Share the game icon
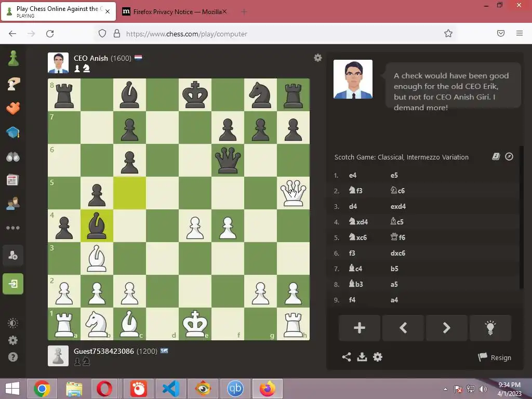Viewport: 532px width, 399px height. [347, 357]
